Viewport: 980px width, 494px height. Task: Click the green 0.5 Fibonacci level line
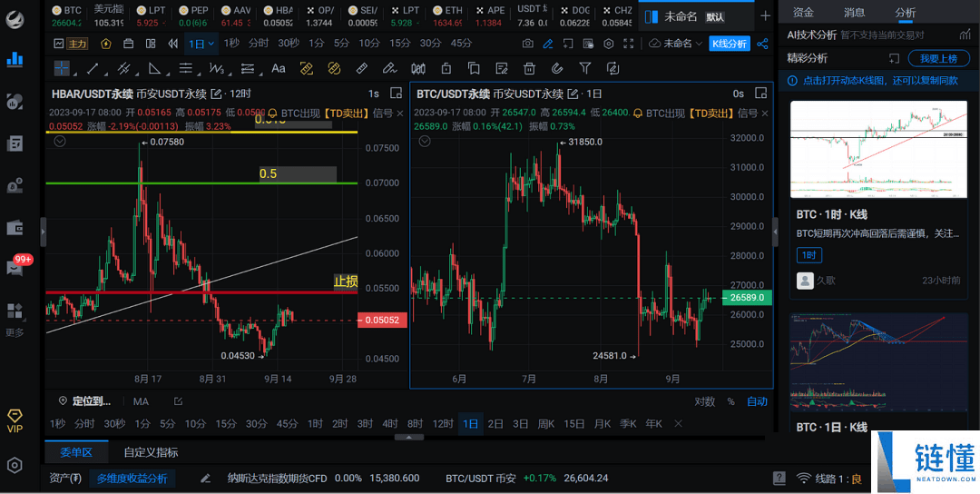(201, 183)
